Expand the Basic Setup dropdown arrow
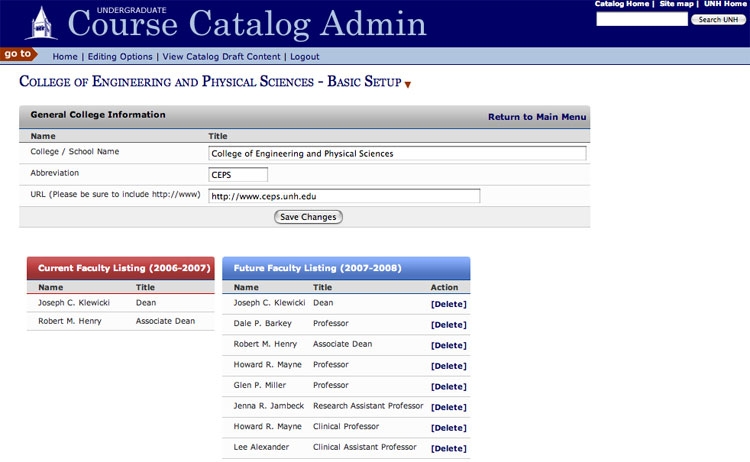Viewport: 750px width, 462px height. click(x=408, y=85)
